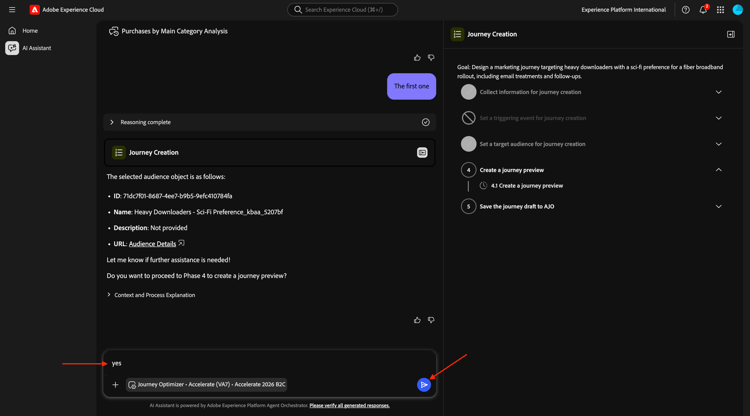Click the blocked icon for triggering event step
Screen dimensions: 750x416
click(468, 118)
